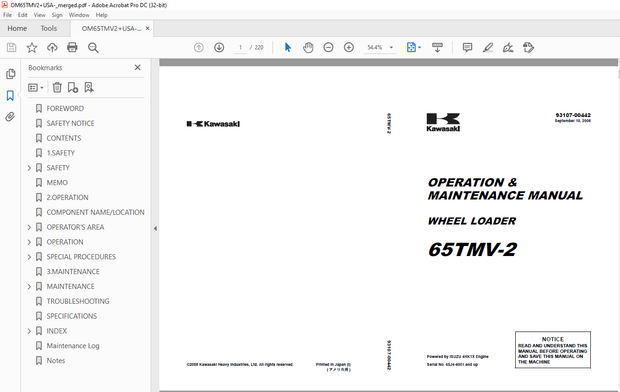Toggle the Bookmarks panel sidebar icon

point(10,95)
